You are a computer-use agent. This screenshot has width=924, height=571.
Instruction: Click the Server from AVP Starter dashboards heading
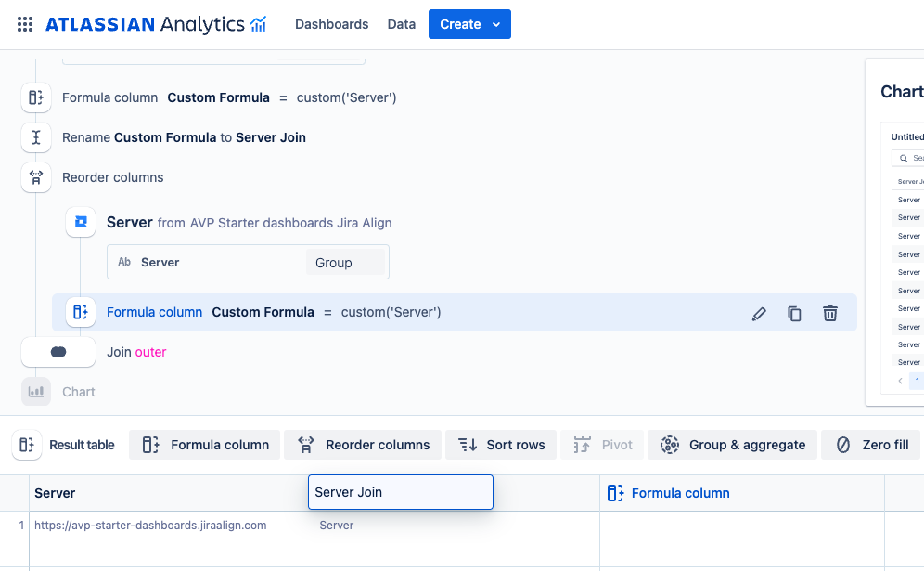(x=250, y=223)
